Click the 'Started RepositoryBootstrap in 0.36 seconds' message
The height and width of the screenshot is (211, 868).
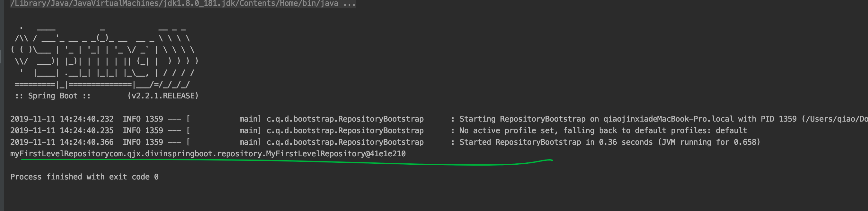coord(610,142)
